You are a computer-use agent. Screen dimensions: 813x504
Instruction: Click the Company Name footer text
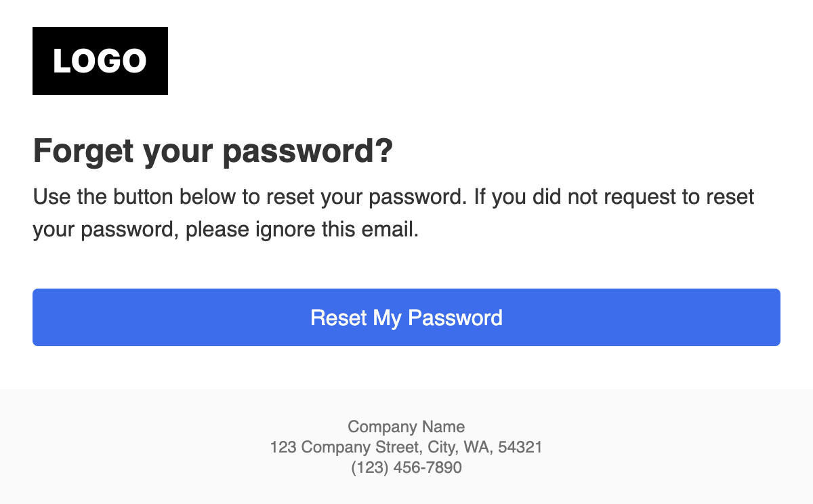[406, 427]
